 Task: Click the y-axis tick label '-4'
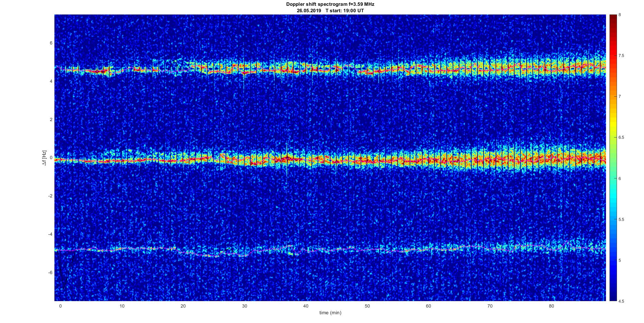point(51,234)
